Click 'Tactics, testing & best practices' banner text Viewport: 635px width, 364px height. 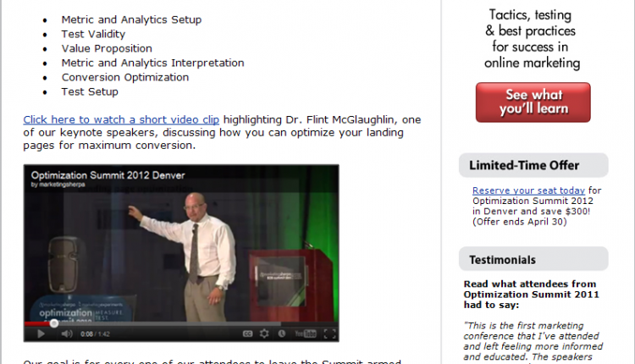coord(532,39)
